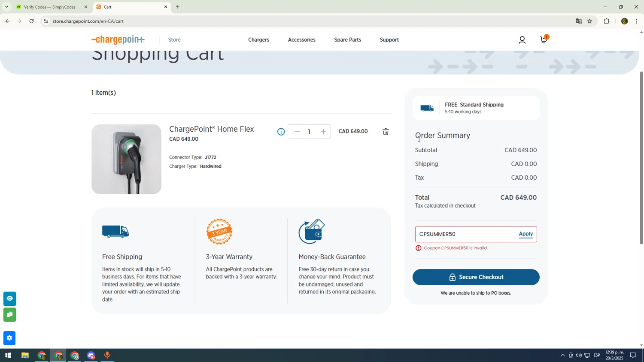Reload the page
The image size is (644, 362).
(x=31, y=21)
